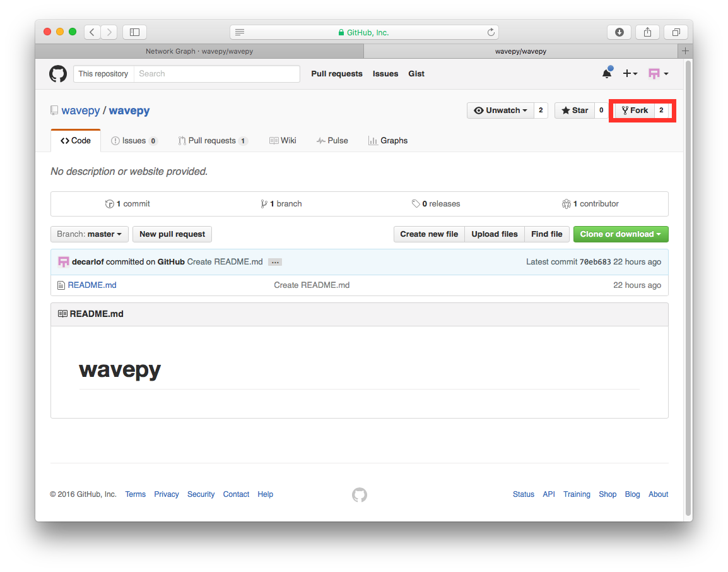Open the Wiki tab
Viewport: 728px width, 572px height.
click(x=283, y=140)
